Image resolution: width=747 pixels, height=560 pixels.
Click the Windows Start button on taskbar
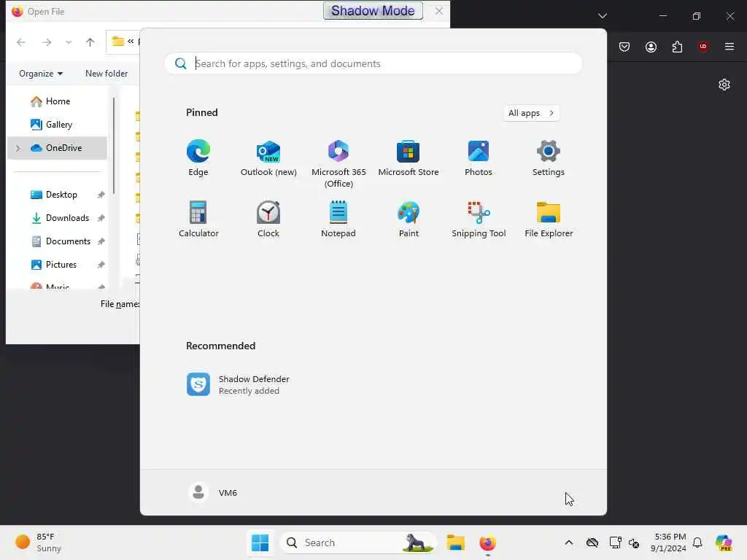pos(260,542)
